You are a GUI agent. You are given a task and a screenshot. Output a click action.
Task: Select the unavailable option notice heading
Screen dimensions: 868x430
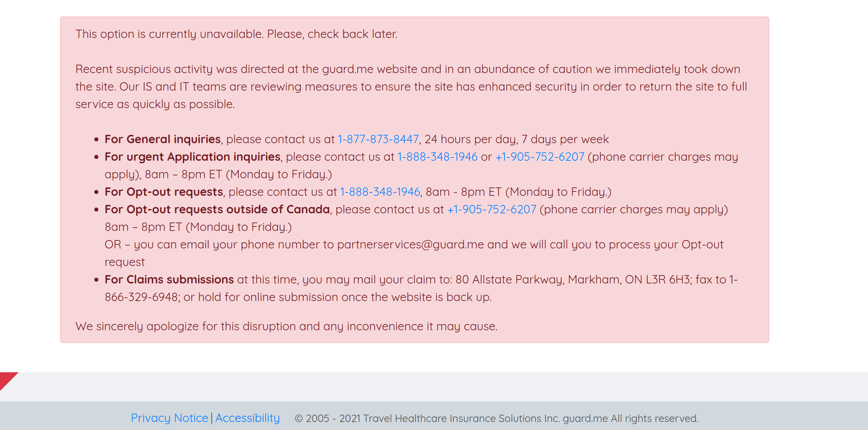tap(236, 34)
